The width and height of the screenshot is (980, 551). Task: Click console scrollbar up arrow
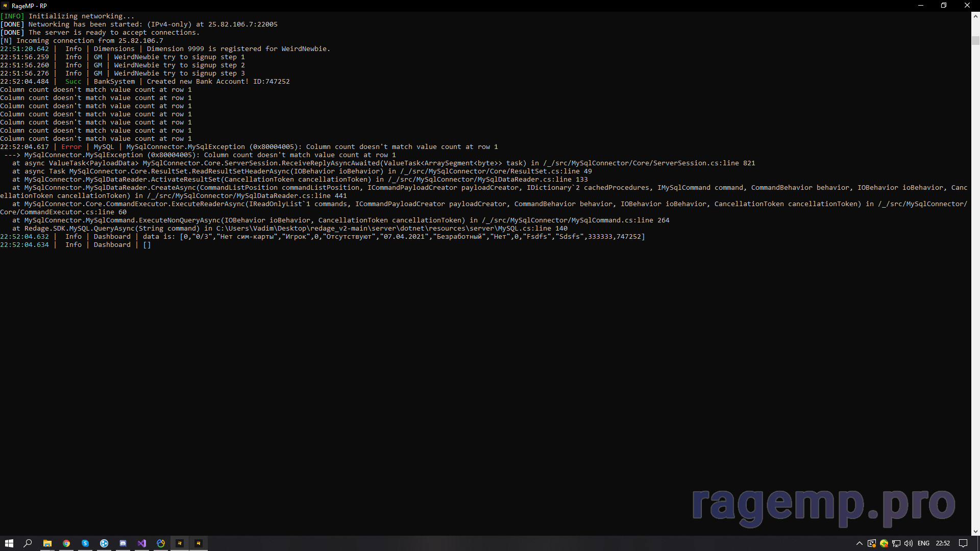975,16
